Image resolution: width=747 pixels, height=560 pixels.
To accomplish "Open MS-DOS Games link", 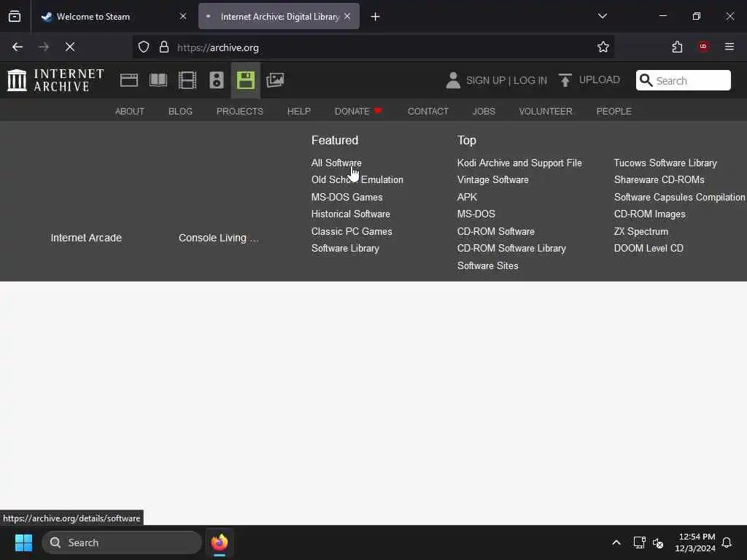I will (x=347, y=197).
